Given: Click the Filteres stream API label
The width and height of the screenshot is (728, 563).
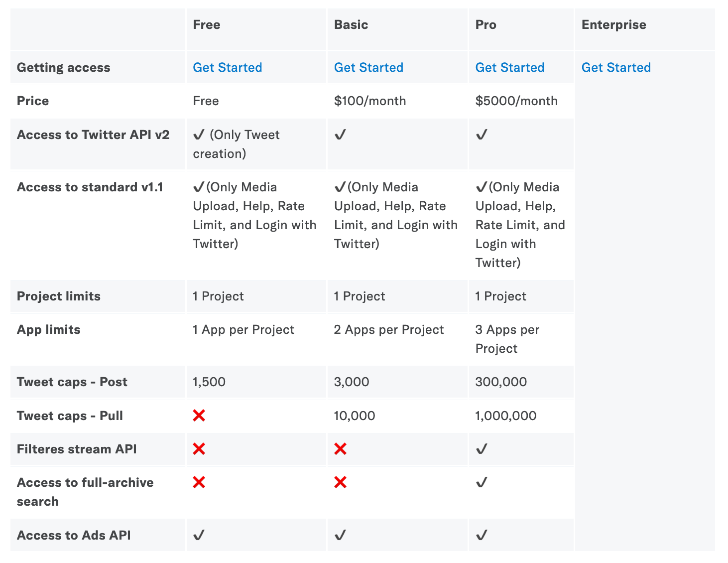Looking at the screenshot, I should 77,449.
